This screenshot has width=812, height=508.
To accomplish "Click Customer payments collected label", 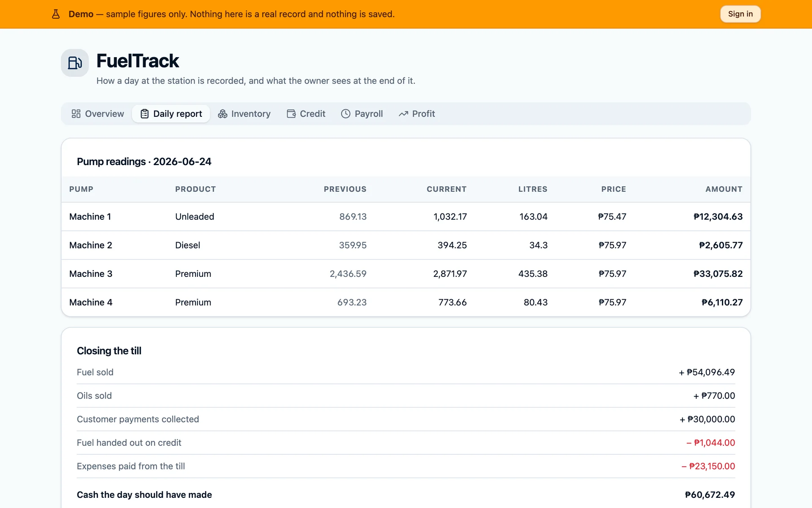I will (138, 419).
